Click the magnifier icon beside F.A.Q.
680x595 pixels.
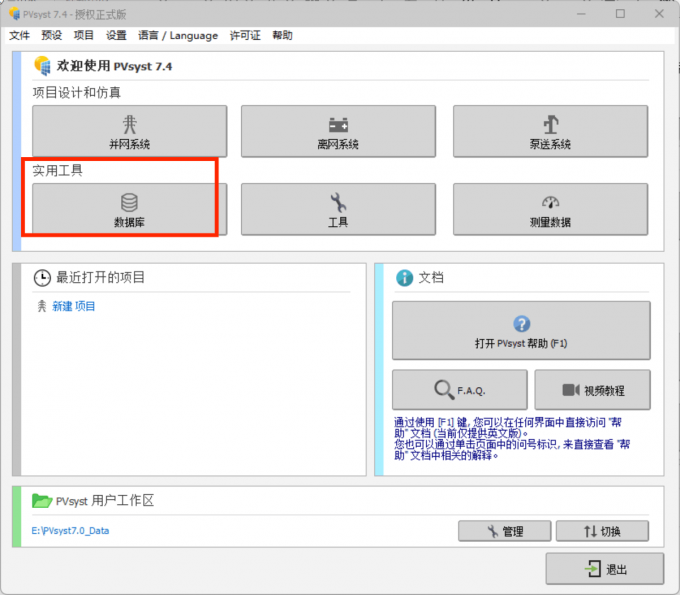[x=444, y=389]
